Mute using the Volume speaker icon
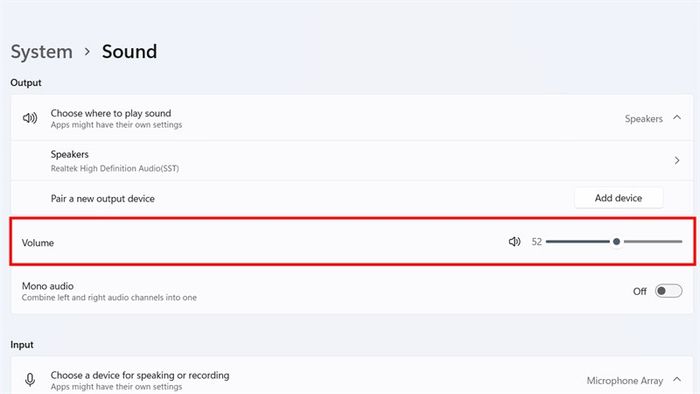Image resolution: width=700 pixels, height=394 pixels. [514, 242]
